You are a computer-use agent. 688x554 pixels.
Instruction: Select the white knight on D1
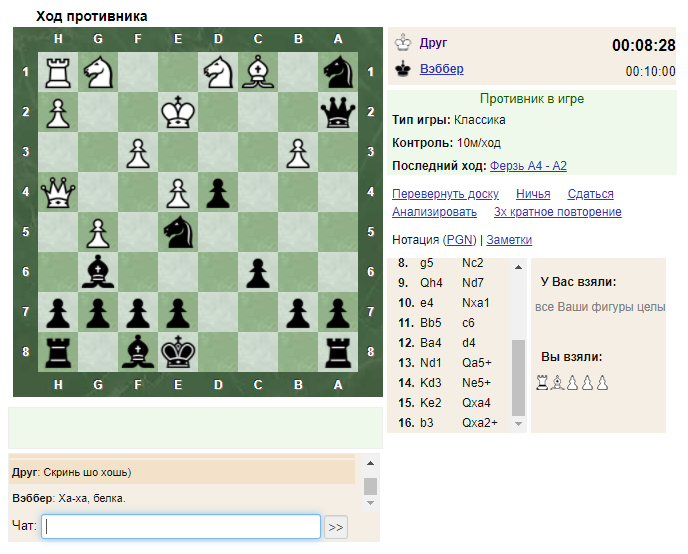coord(218,71)
